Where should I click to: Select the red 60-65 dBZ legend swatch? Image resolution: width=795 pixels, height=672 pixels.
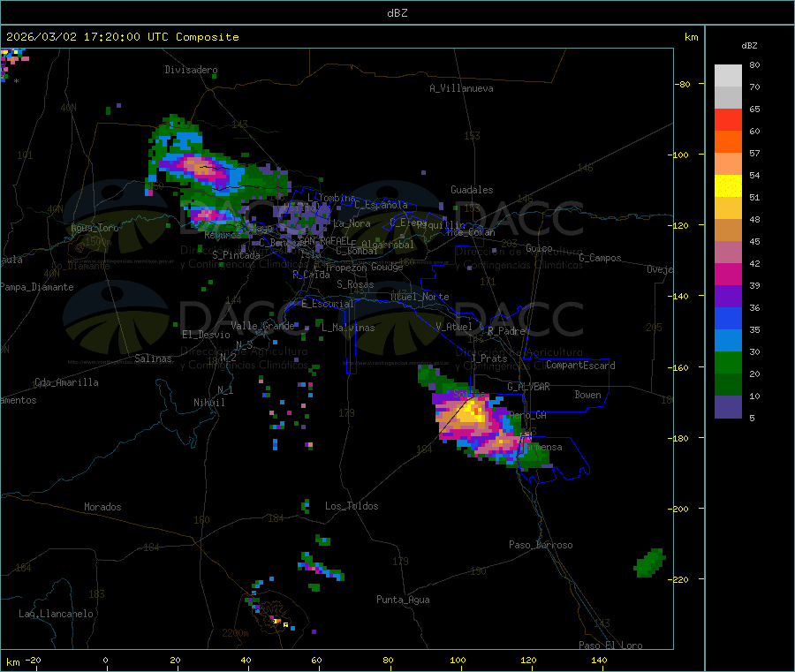click(x=728, y=119)
